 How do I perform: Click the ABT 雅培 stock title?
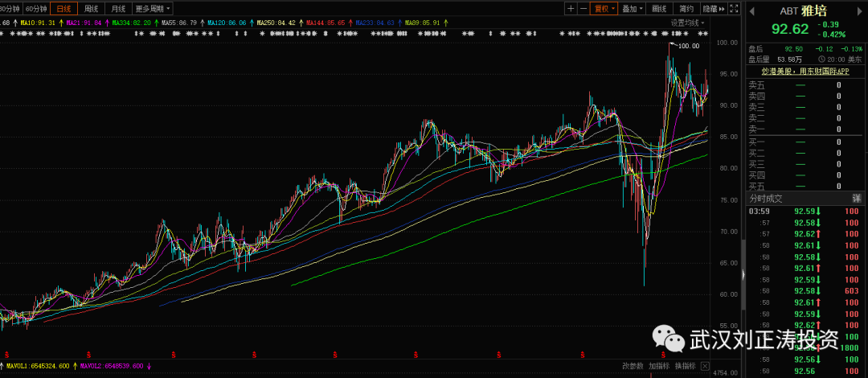pyautogui.click(x=803, y=11)
